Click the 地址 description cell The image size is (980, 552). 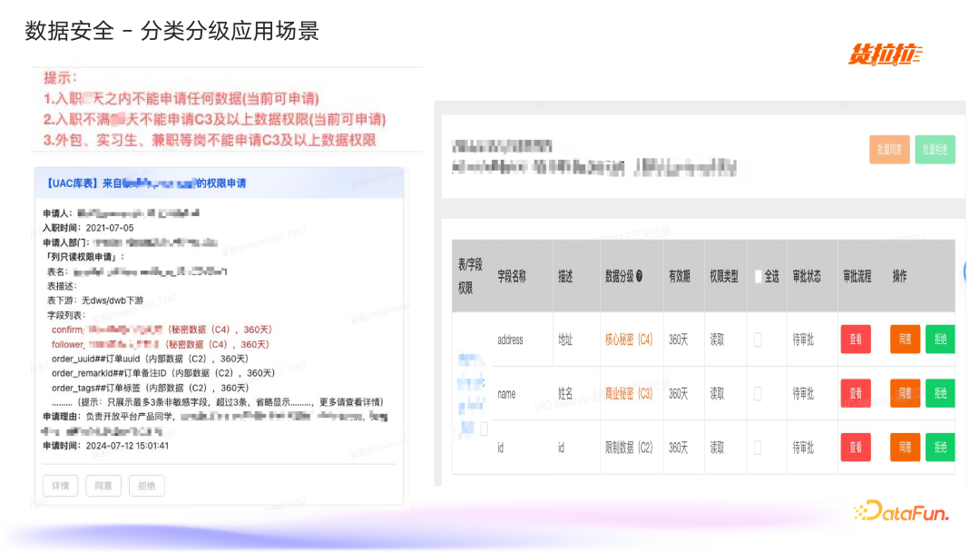pyautogui.click(x=565, y=340)
